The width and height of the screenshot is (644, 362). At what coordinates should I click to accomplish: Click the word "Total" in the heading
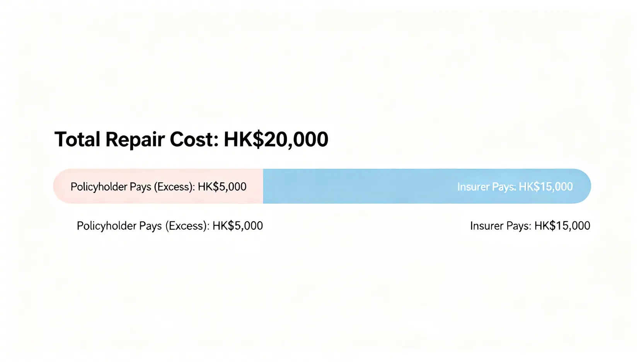click(x=77, y=139)
